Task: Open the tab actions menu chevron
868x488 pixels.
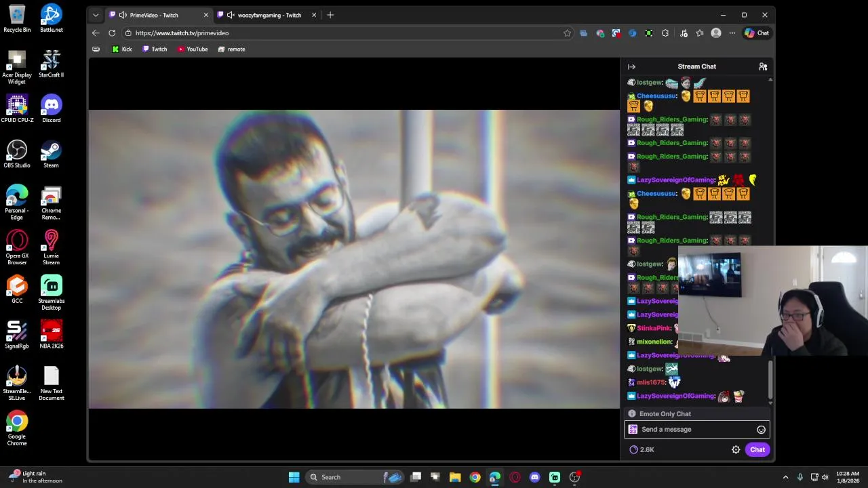Action: [96, 15]
